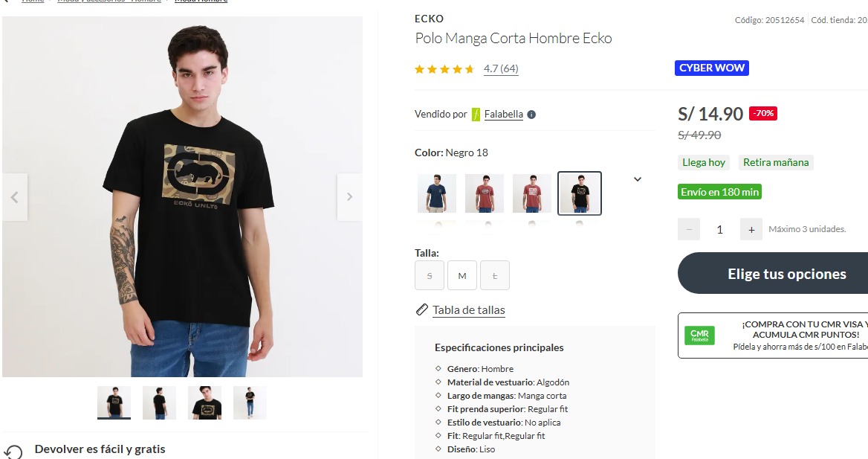The width and height of the screenshot is (868, 459).
Task: Open the Falabella seller link
Action: [x=504, y=115]
